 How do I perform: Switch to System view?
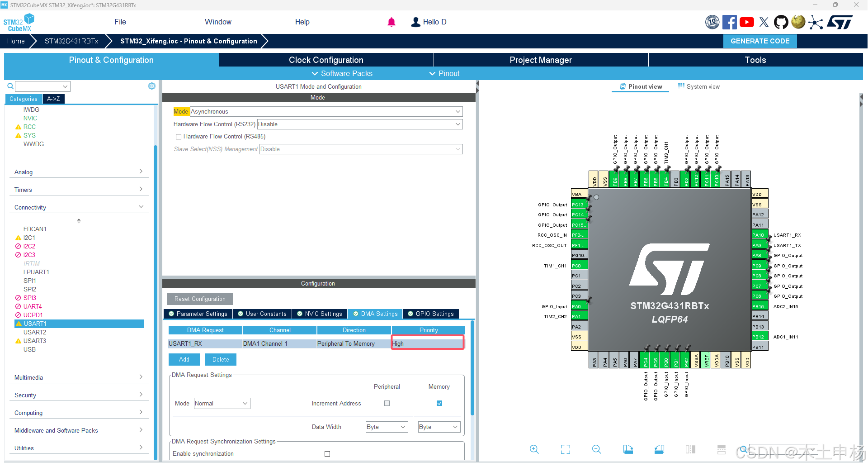[699, 86]
